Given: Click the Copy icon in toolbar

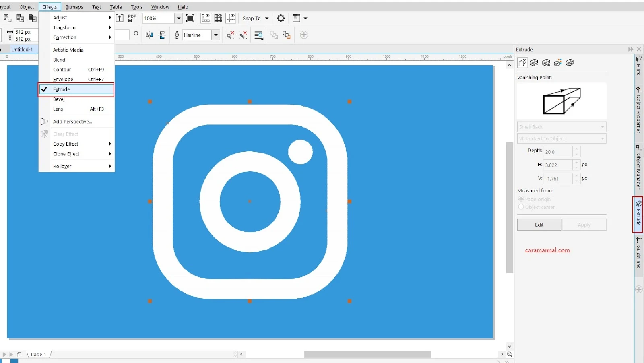Looking at the screenshot, I should coord(20,18).
